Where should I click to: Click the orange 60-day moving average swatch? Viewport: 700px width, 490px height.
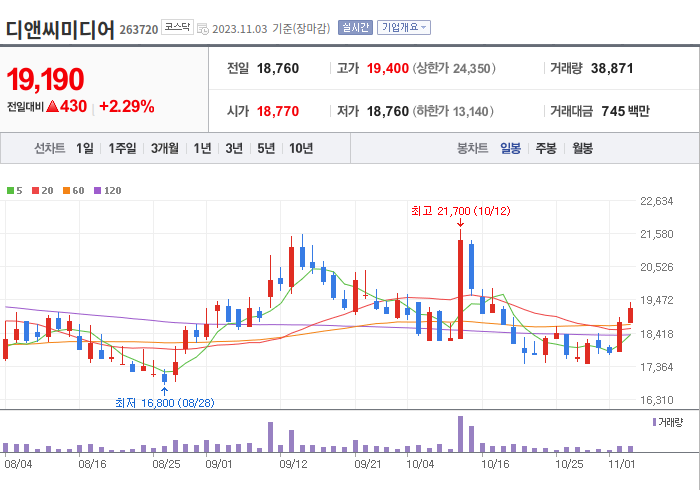[x=67, y=191]
